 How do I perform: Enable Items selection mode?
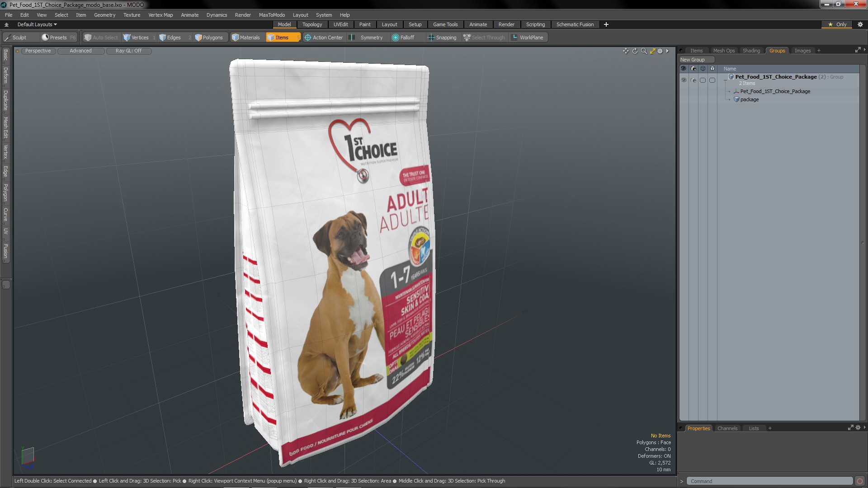283,38
